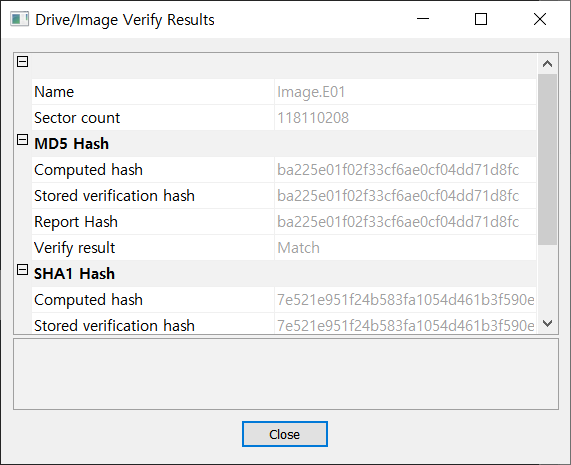The image size is (571, 465).
Task: Click the vertical scrollbar thumb
Action: (547, 159)
